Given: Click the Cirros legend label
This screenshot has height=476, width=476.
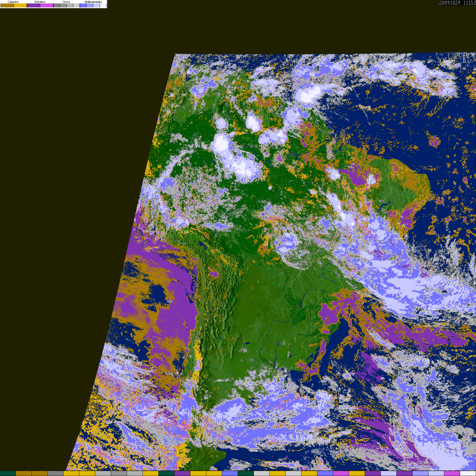Looking at the screenshot, I should click(x=66, y=2).
